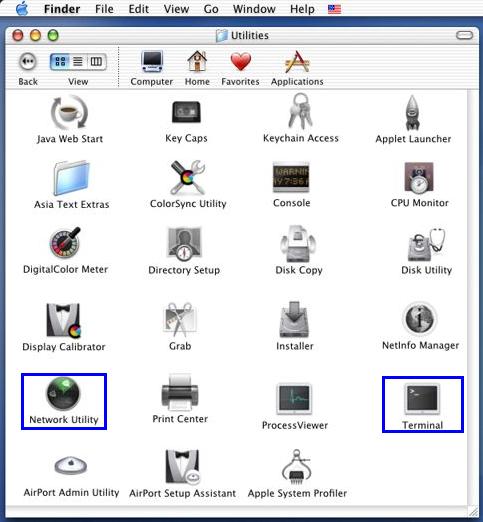Launch the Display Calibrator
This screenshot has height=522, width=483.
[x=64, y=320]
